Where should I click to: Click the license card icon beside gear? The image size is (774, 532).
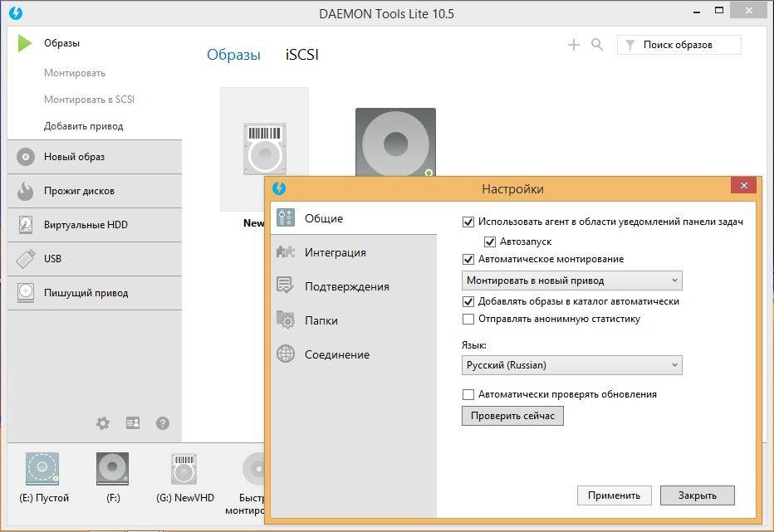pos(133,423)
